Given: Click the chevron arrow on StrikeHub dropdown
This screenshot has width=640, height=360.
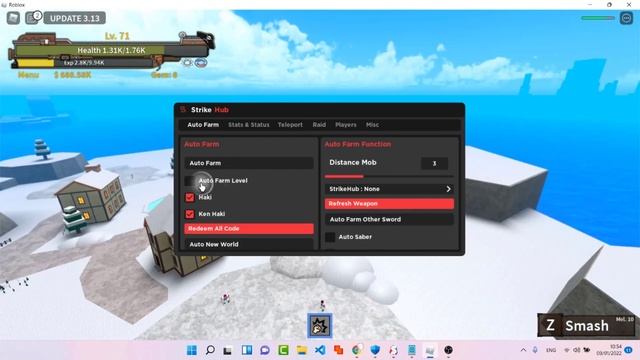Looking at the screenshot, I should 448,189.
